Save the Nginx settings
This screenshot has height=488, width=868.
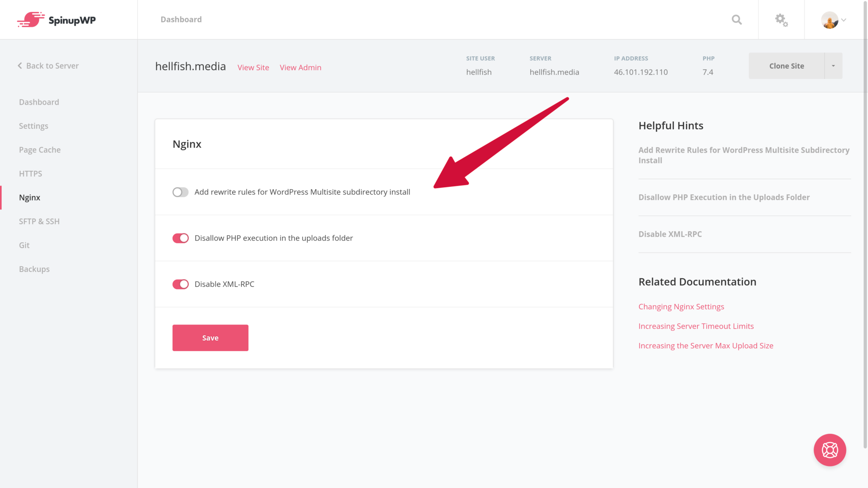(x=210, y=338)
